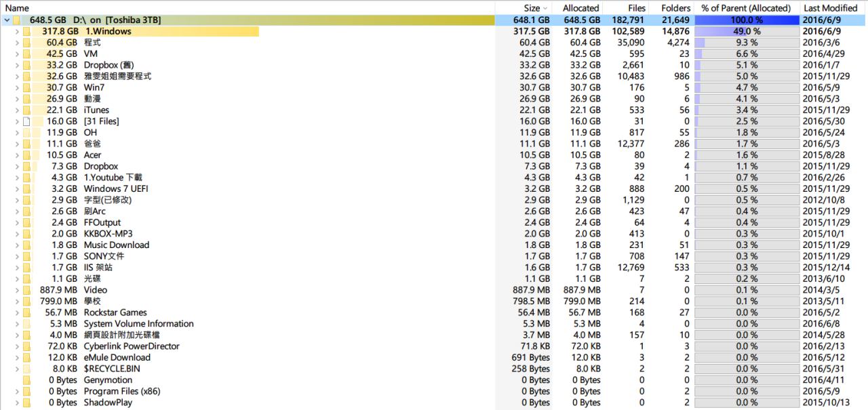Screen dimensions: 868x410
Task: Click the Acer folder icon
Action: [x=26, y=155]
